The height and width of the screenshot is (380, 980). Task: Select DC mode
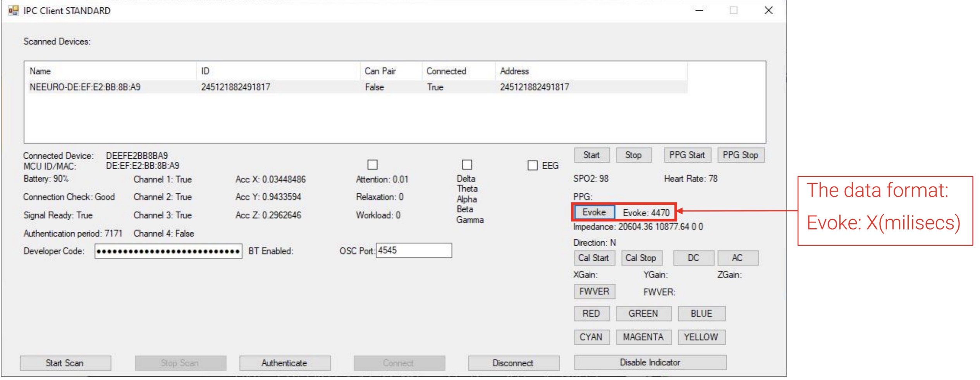click(693, 258)
